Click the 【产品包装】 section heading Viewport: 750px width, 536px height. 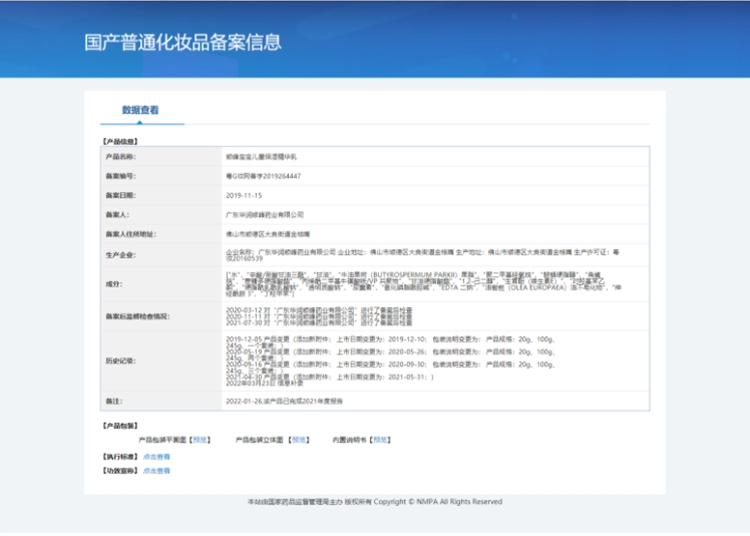pos(120,426)
